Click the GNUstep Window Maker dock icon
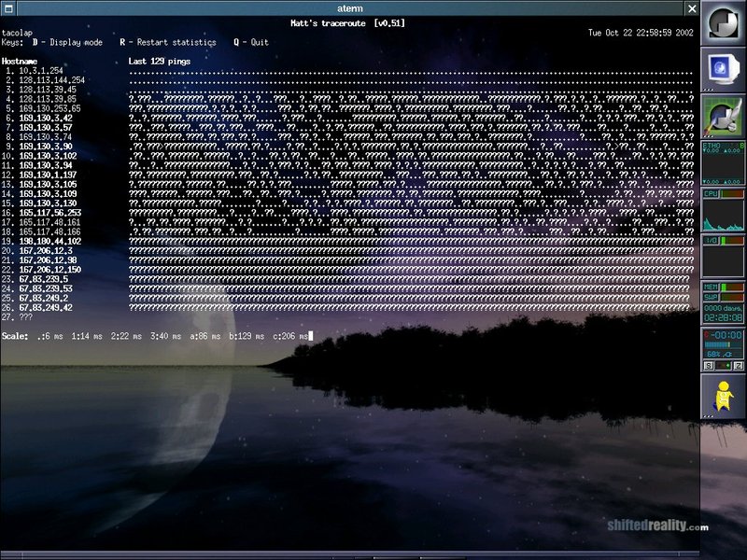 point(723,23)
